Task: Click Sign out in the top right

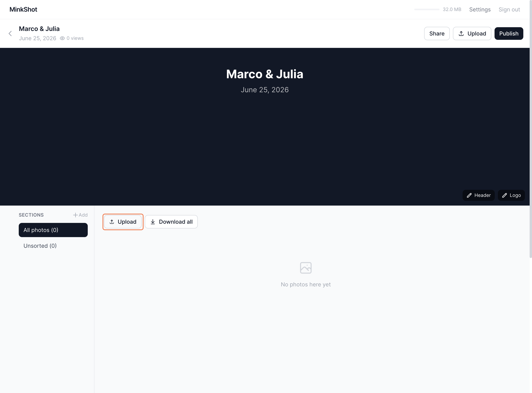Action: (509, 9)
